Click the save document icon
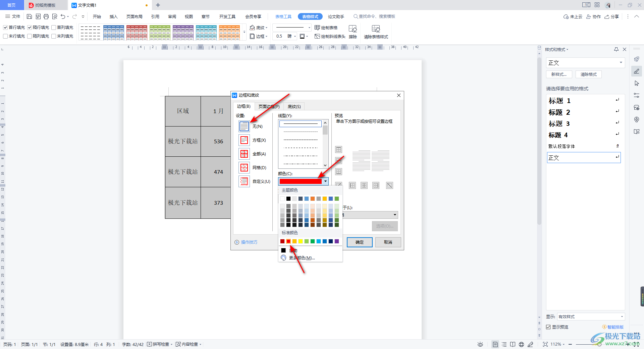 point(29,16)
